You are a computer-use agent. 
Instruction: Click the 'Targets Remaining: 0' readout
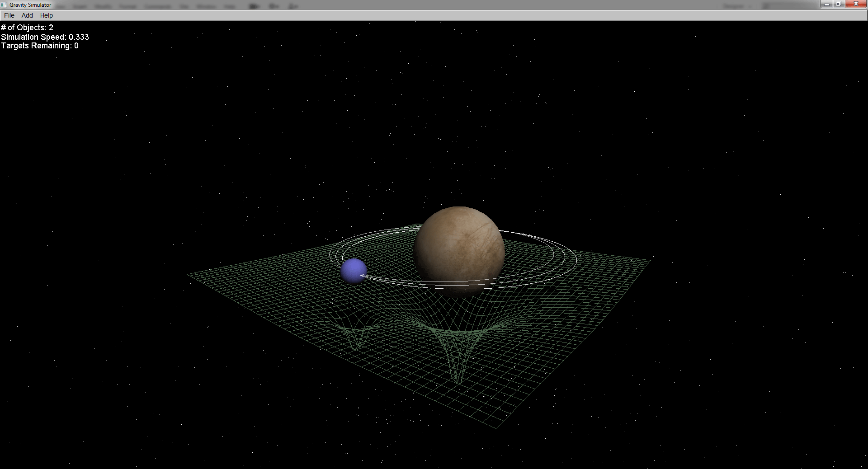click(40, 46)
